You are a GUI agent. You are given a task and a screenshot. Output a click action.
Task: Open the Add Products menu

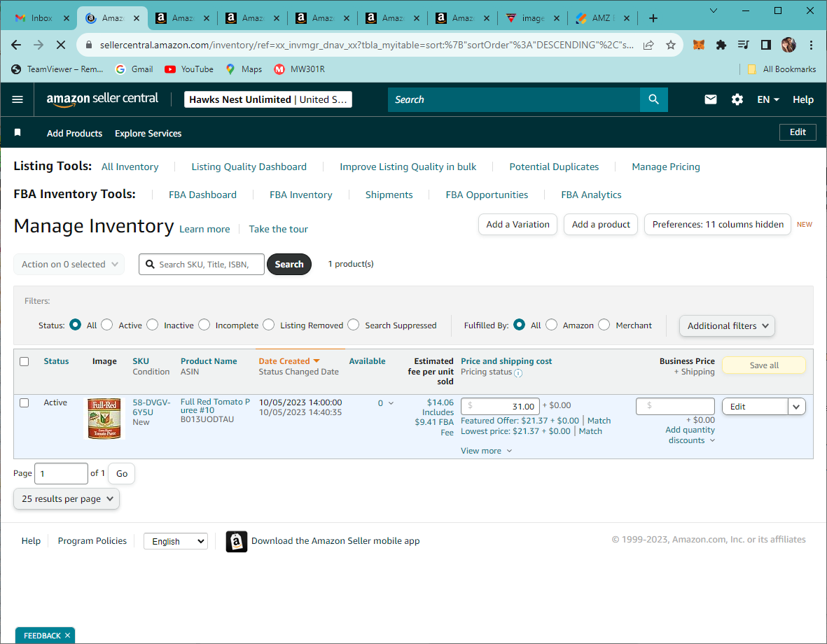point(74,134)
